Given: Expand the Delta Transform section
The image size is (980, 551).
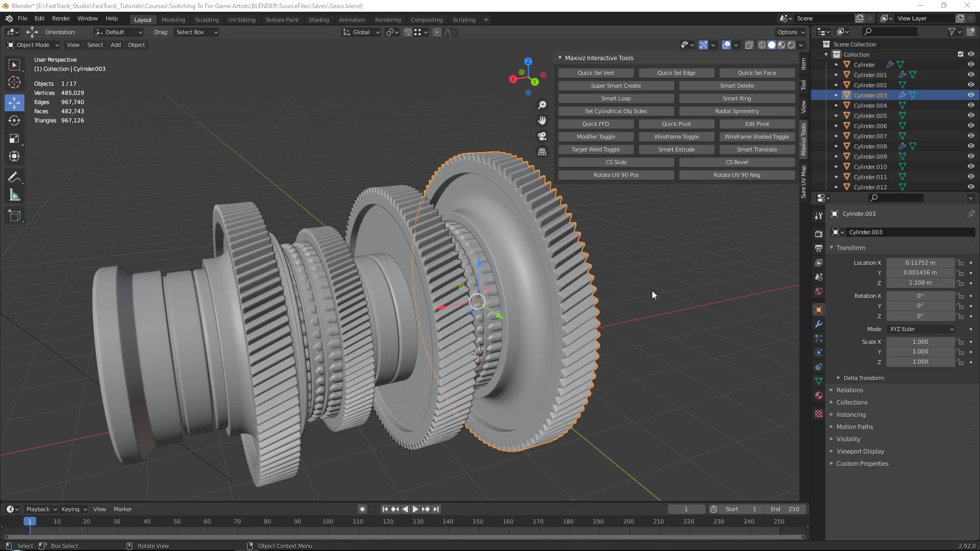Looking at the screenshot, I should [863, 378].
